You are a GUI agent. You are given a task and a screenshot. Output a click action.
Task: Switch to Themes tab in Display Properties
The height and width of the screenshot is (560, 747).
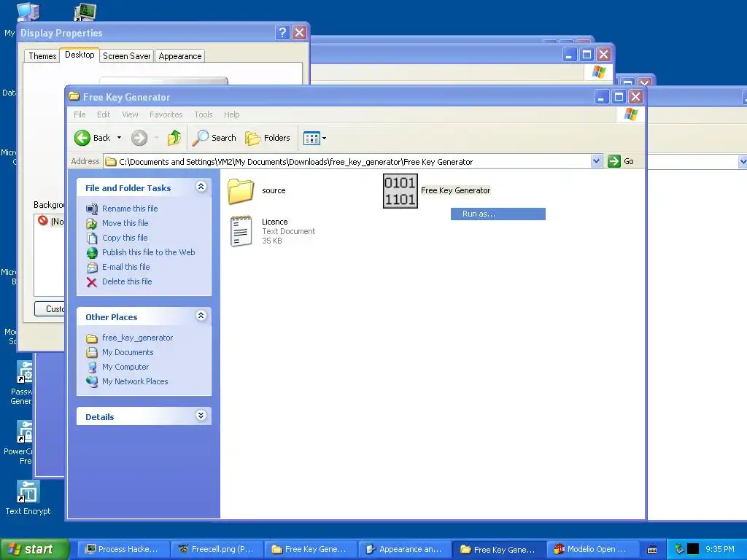coord(42,55)
